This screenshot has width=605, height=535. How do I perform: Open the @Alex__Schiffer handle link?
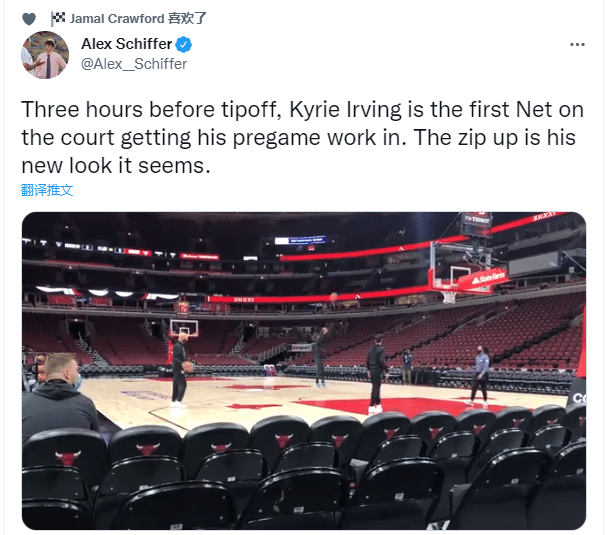(134, 64)
